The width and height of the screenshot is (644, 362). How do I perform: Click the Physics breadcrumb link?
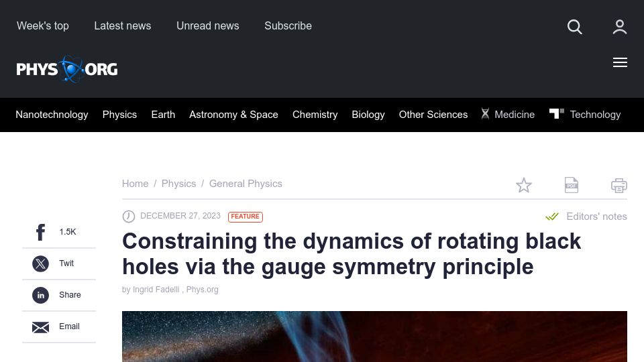tap(178, 184)
